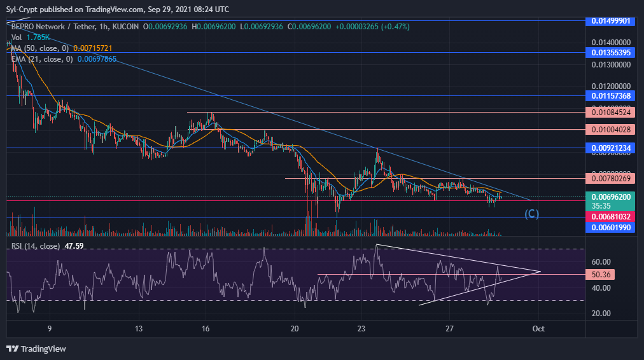Click the current price 0.00696200 label

(x=610, y=201)
